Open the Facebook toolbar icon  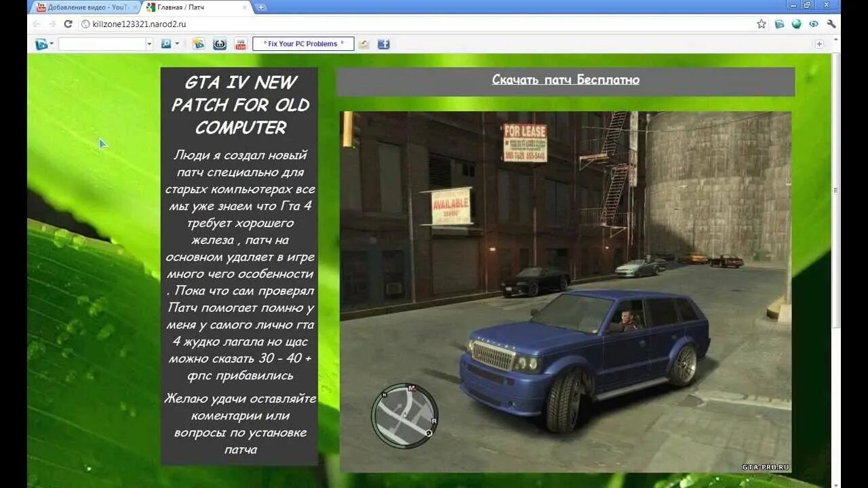tap(384, 44)
